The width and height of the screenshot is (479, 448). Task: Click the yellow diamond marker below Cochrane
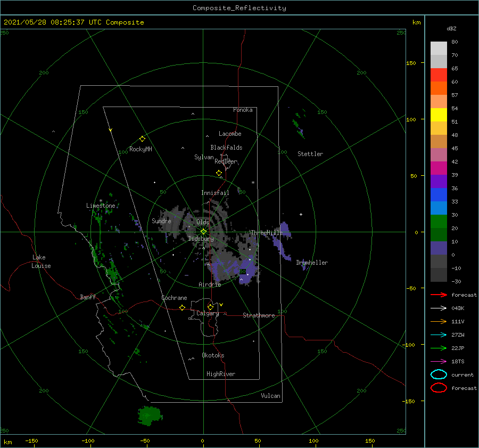[183, 308]
